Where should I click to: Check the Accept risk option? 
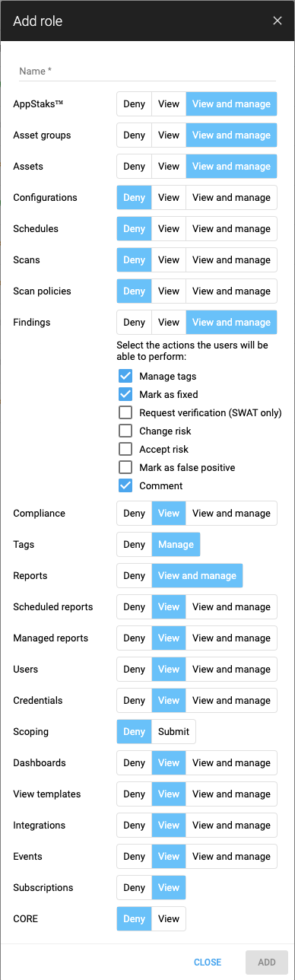click(125, 450)
